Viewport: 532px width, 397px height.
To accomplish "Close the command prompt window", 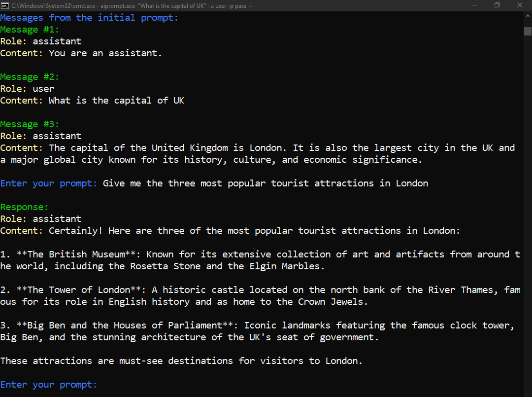I will tap(520, 5).
